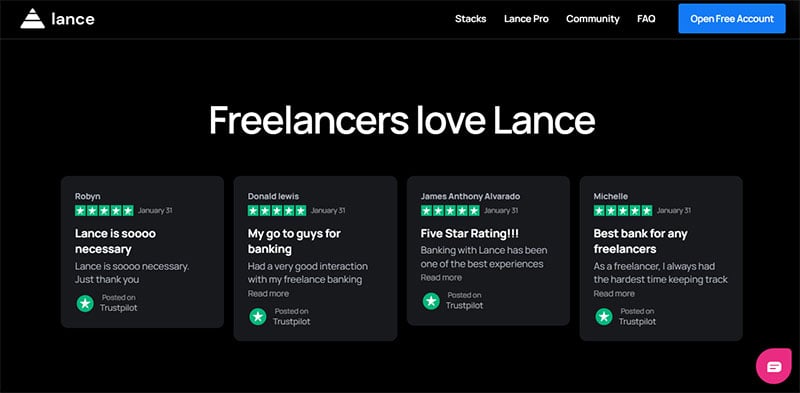Click the January 31 date on Michelle's review
The image size is (800, 393).
673,210
